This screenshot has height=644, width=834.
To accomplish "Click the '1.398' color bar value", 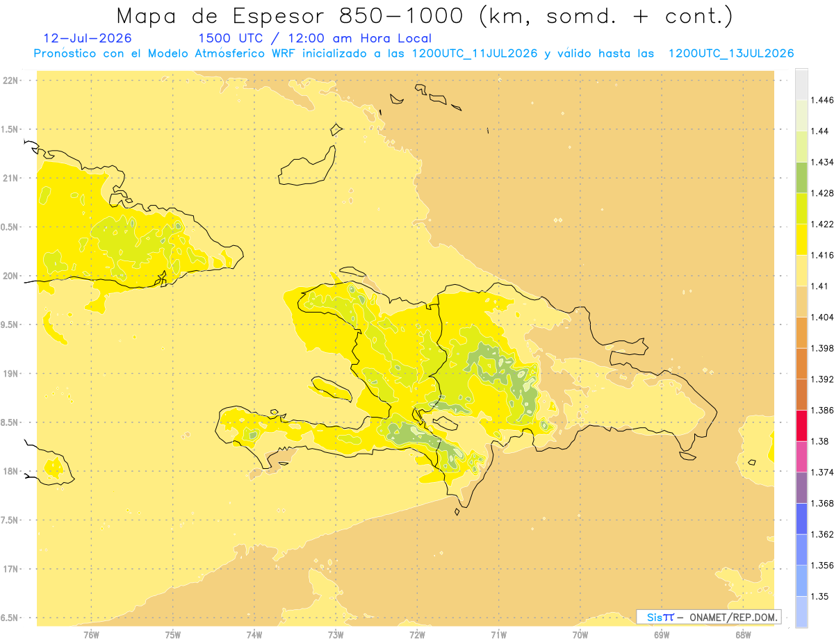I will click(822, 348).
